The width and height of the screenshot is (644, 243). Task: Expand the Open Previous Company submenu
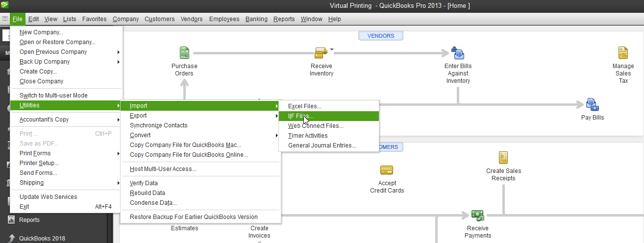click(119, 52)
